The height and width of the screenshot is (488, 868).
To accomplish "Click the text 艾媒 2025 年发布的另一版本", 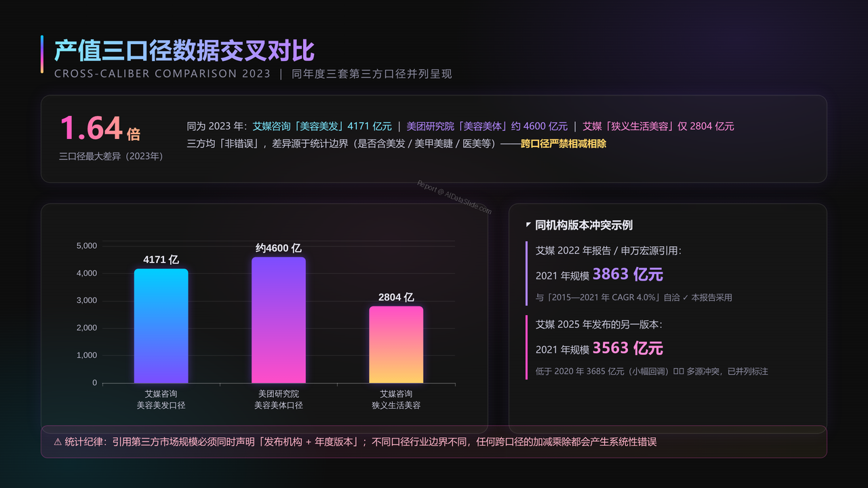I will (599, 325).
